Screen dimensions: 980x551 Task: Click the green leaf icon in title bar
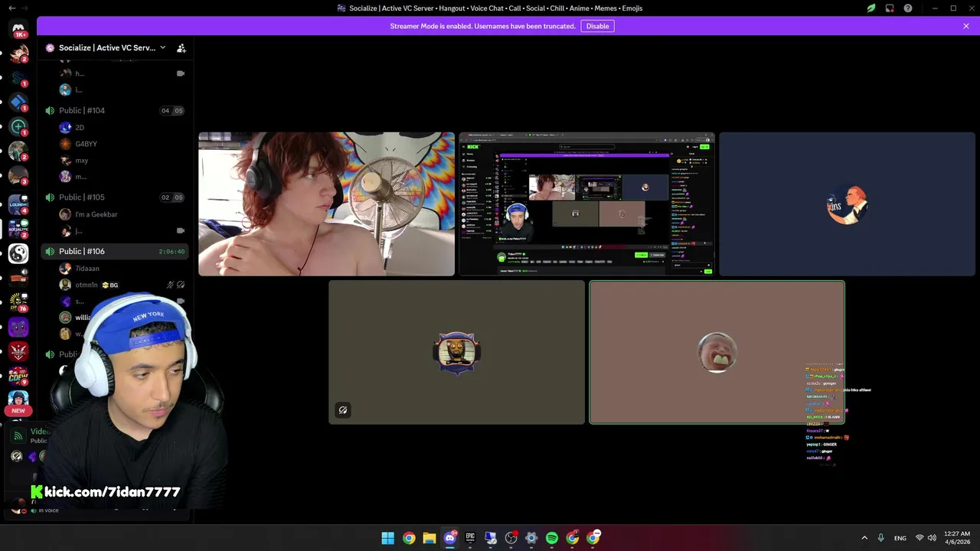point(871,8)
